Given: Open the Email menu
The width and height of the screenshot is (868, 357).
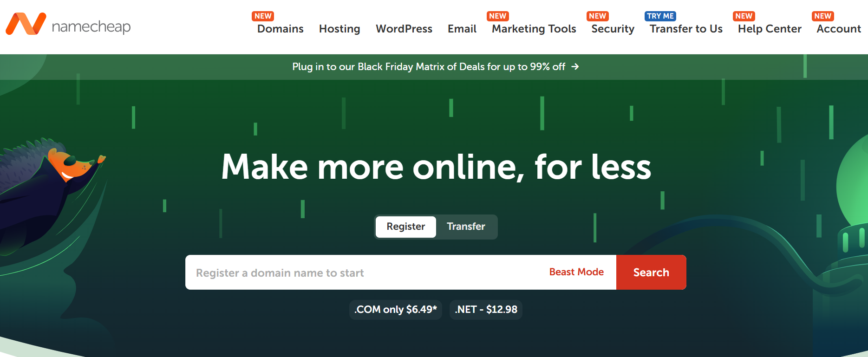Looking at the screenshot, I should click(x=462, y=29).
